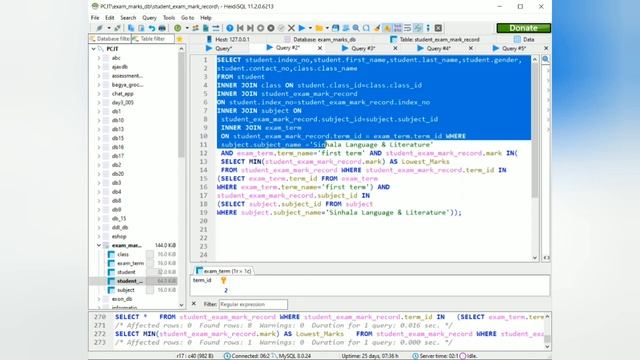Collapse the exam_marks database node
Screen dimensions: 640x360
(99, 245)
